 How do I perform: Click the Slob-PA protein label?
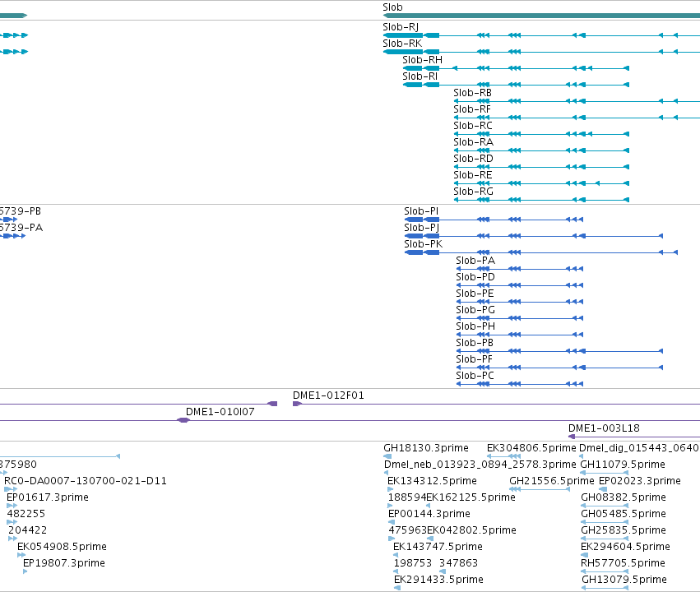point(475,261)
